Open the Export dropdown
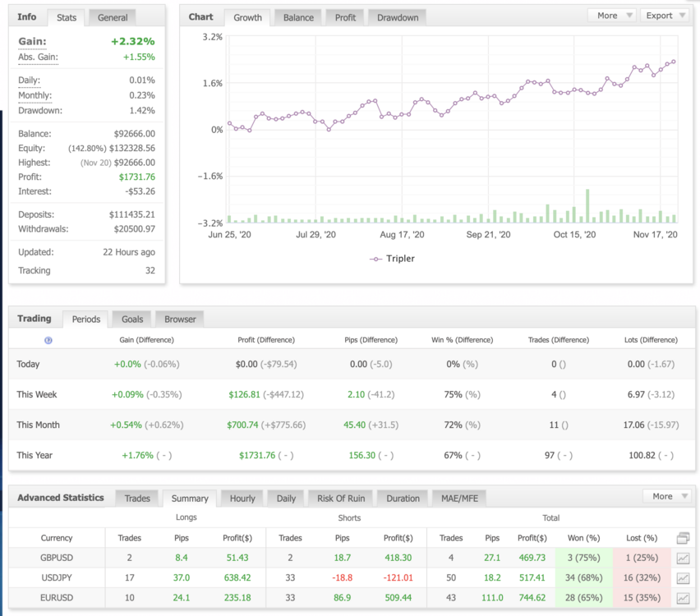Viewport: 700px width, 616px height. pyautogui.click(x=665, y=16)
